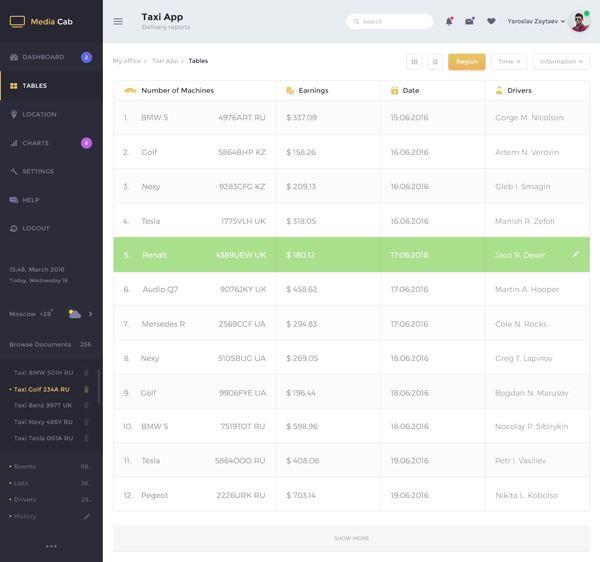Click the Charts badge showing 6

pyautogui.click(x=86, y=143)
